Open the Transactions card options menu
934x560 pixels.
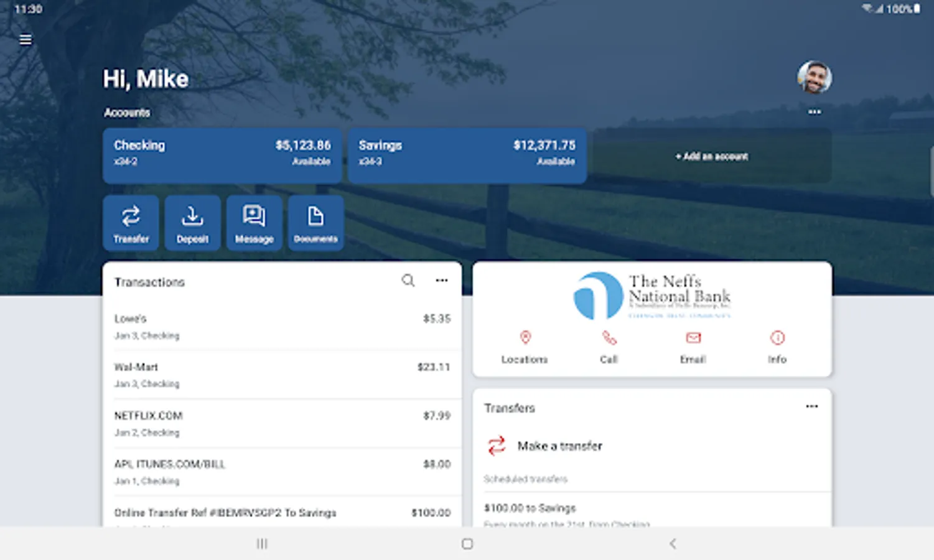point(442,281)
